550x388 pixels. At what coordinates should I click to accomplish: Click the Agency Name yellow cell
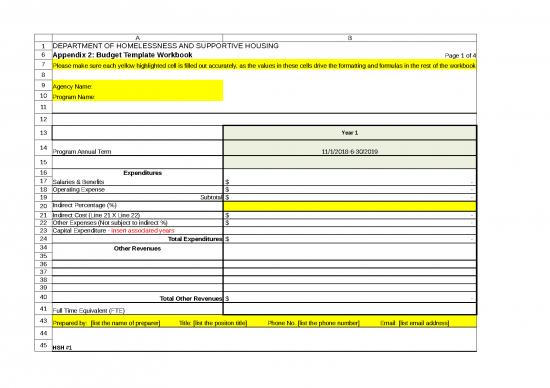[x=138, y=86]
